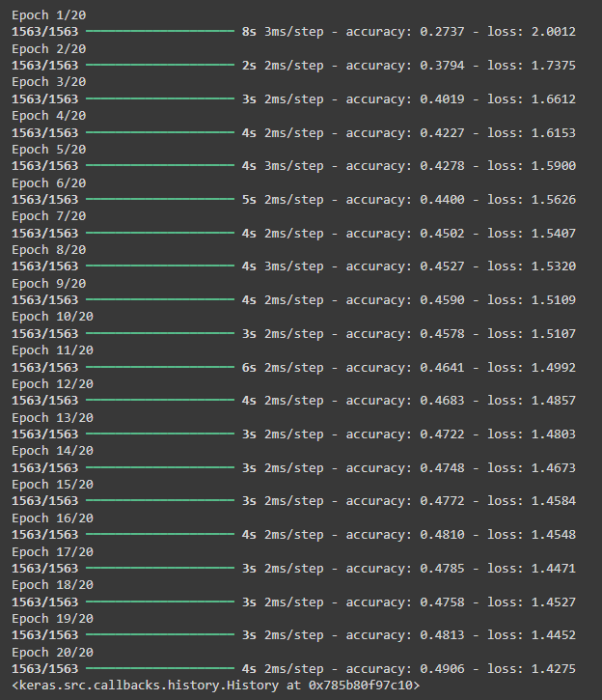This screenshot has width=602, height=700.
Task: Click the loss value 1.4584
Action: click(x=554, y=501)
